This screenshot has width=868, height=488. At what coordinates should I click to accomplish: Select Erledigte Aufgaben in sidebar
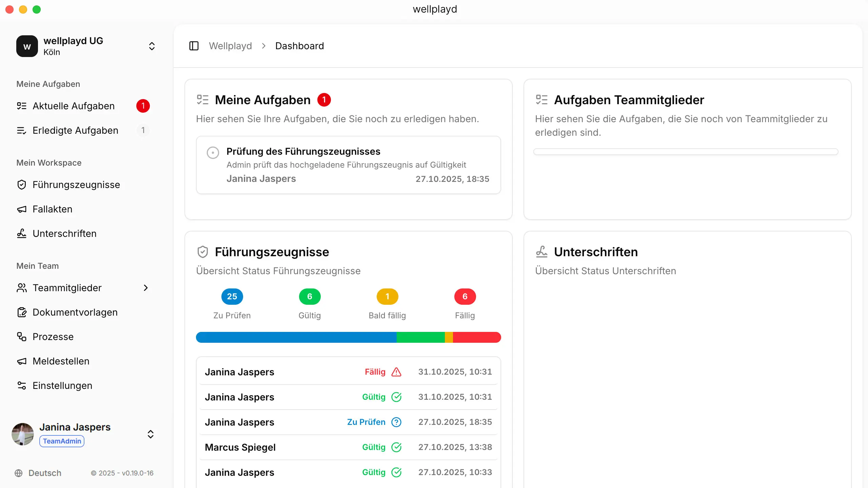coord(75,130)
